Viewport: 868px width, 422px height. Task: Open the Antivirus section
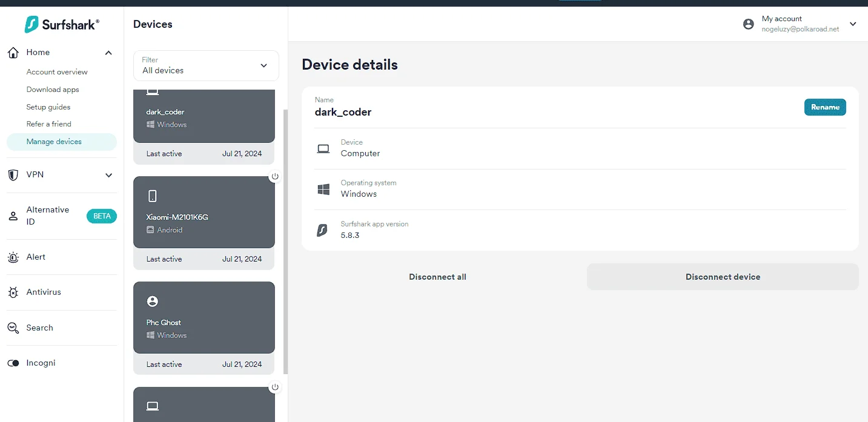click(44, 292)
